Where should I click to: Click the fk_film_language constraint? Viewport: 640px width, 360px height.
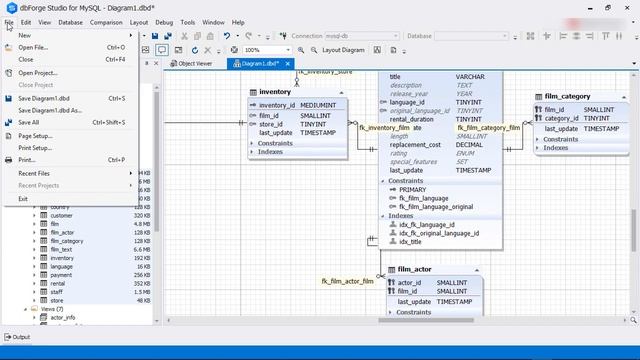pos(424,198)
